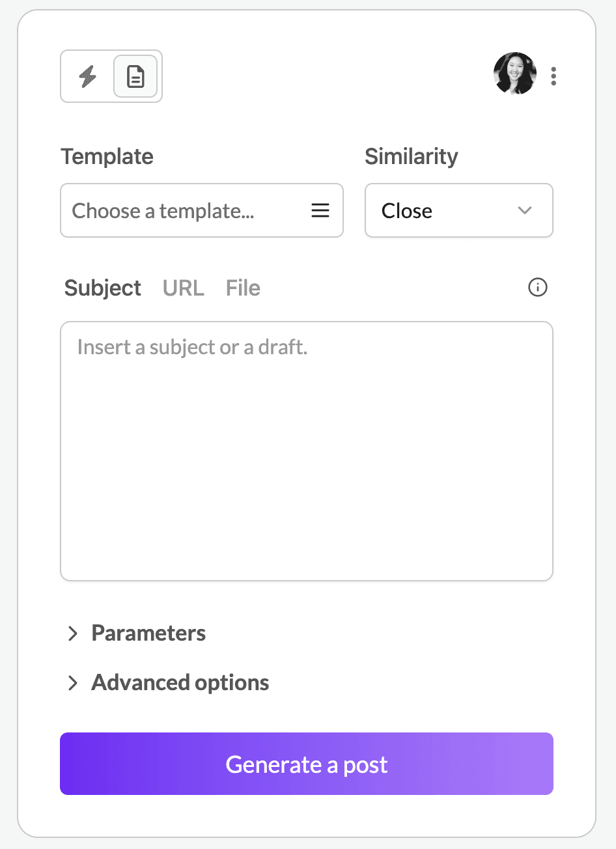Expand the Parameters section
The width and height of the screenshot is (616, 849).
pyautogui.click(x=148, y=633)
